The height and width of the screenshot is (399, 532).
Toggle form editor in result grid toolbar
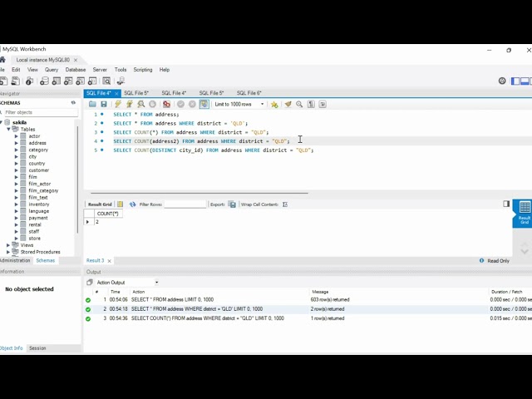click(x=120, y=204)
